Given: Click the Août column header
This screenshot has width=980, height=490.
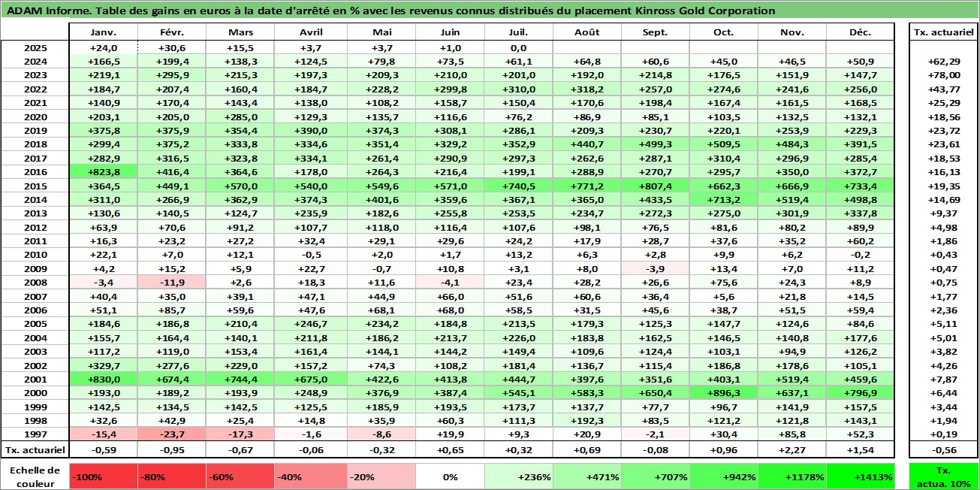Looking at the screenshot, I should point(586,32).
